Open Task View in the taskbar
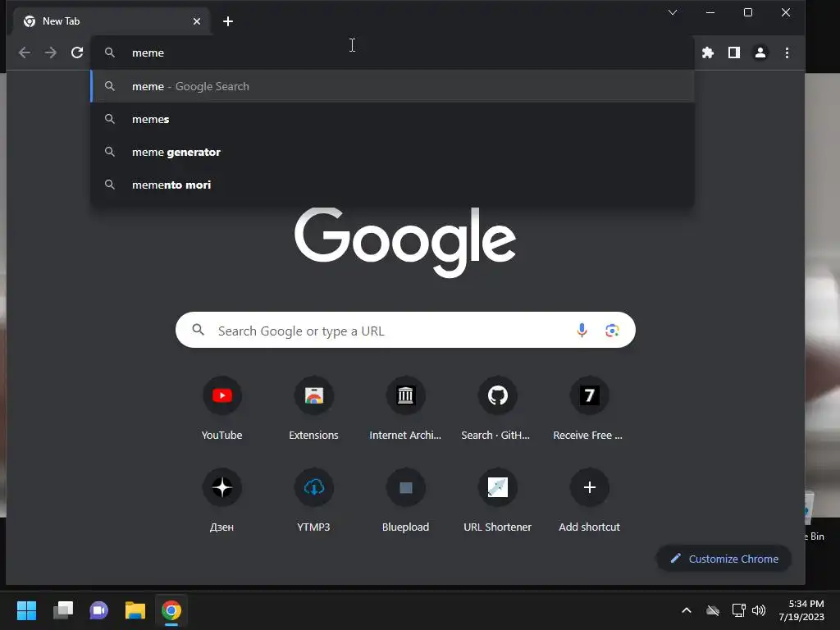Viewport: 840px width, 630px height. tap(63, 610)
